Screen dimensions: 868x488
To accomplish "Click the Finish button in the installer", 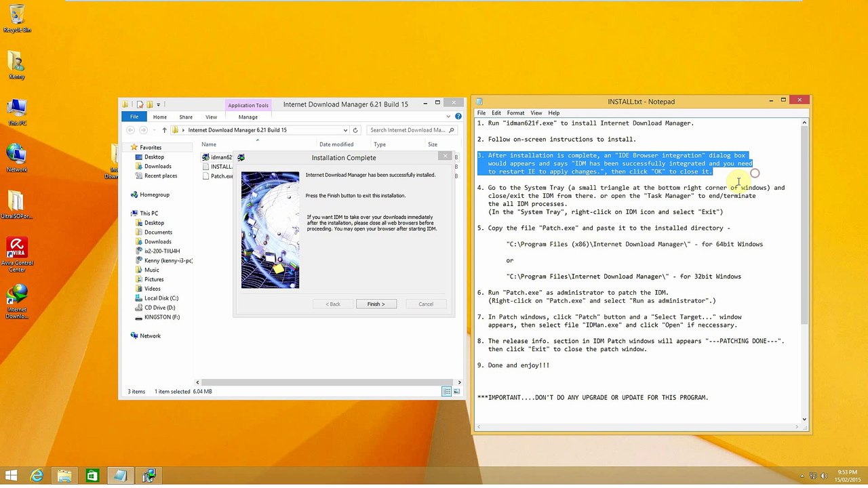I will pyautogui.click(x=376, y=304).
